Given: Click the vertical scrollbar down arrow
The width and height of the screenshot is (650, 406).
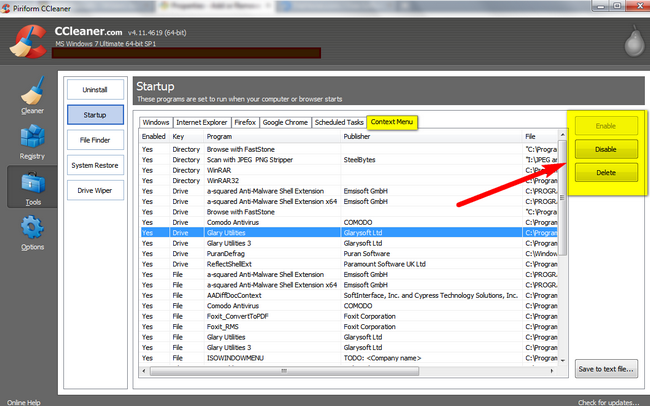Looking at the screenshot, I should (563, 361).
